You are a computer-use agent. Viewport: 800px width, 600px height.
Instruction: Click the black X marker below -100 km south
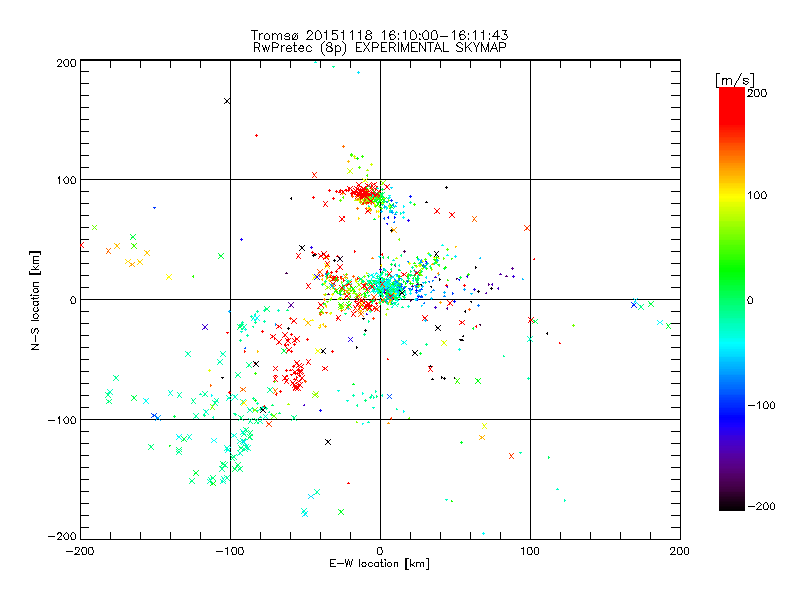[328, 442]
